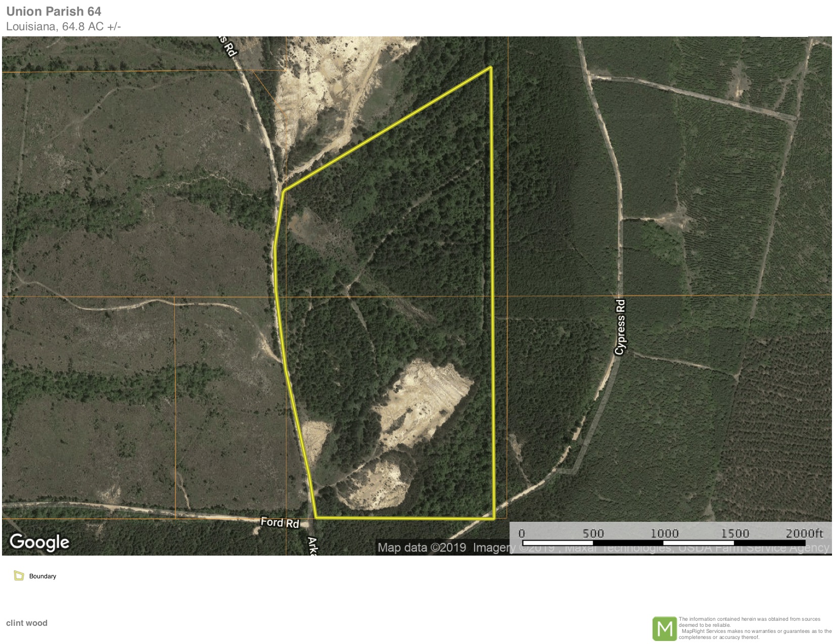Click the 2000ft mark on scale bar
Viewport: 834px width, 644px height.
pos(804,533)
